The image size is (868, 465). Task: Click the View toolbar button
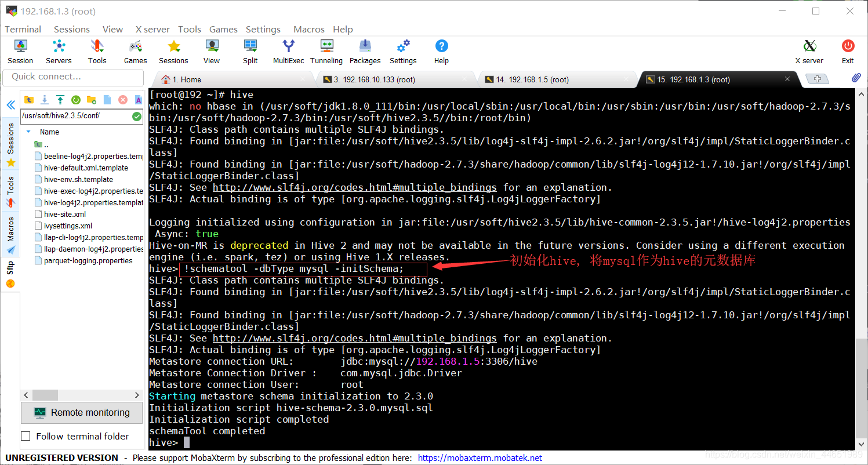click(212, 52)
